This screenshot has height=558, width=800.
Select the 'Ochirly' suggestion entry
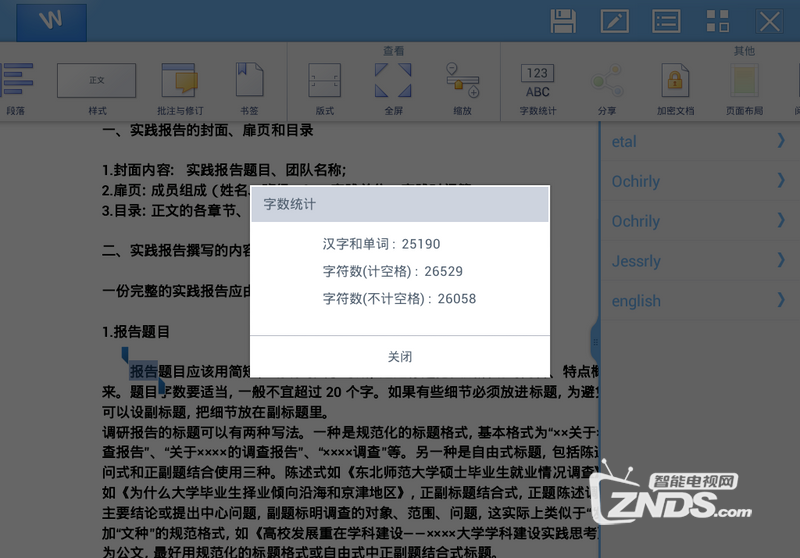point(700,181)
